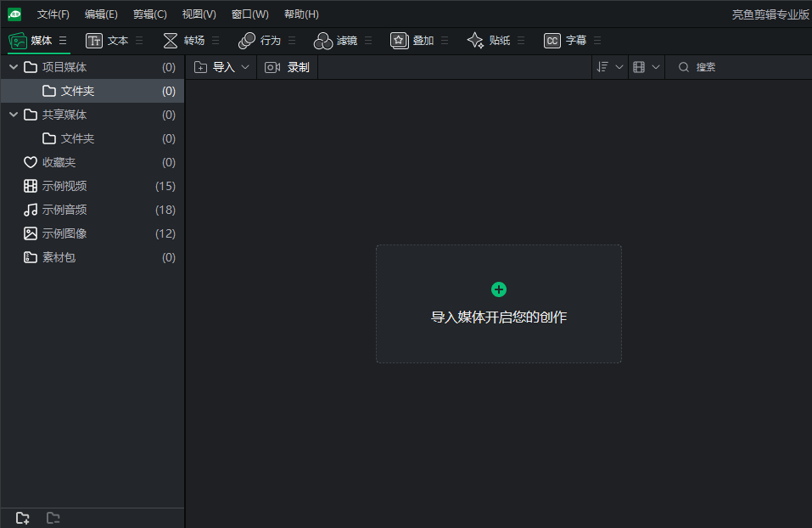The height and width of the screenshot is (528, 812).
Task: Open 示例音频 sample audio
Action: pos(92,210)
